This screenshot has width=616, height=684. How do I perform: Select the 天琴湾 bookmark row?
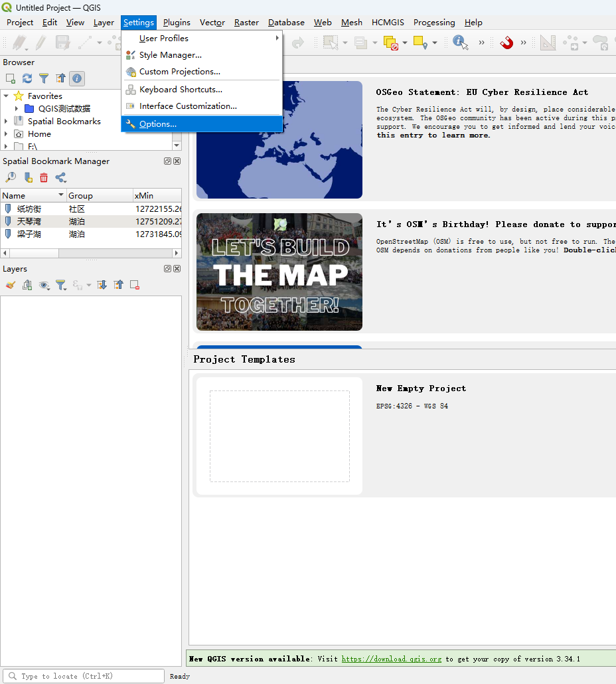point(91,222)
